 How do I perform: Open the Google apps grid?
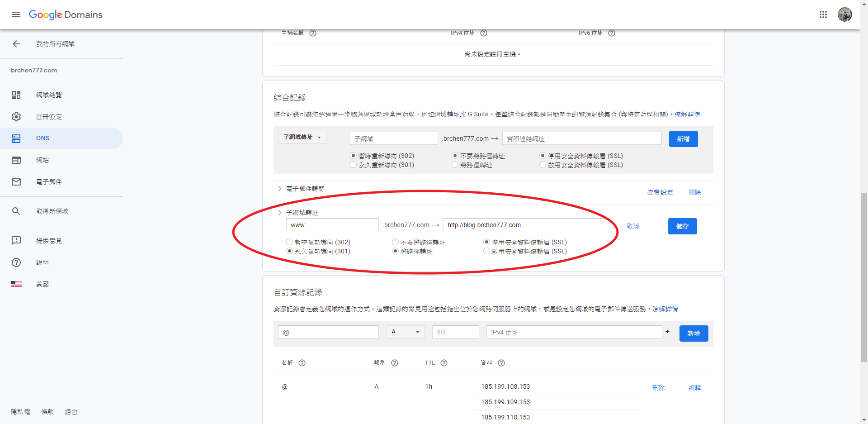click(x=823, y=14)
